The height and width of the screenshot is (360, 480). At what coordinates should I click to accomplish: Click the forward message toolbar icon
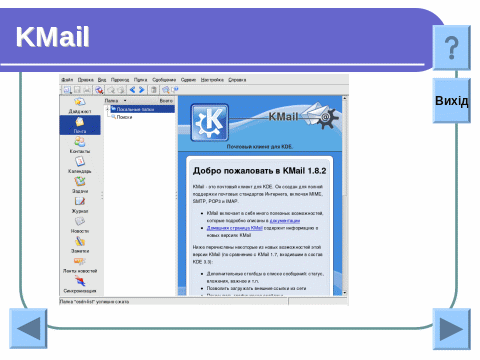pos(121,90)
